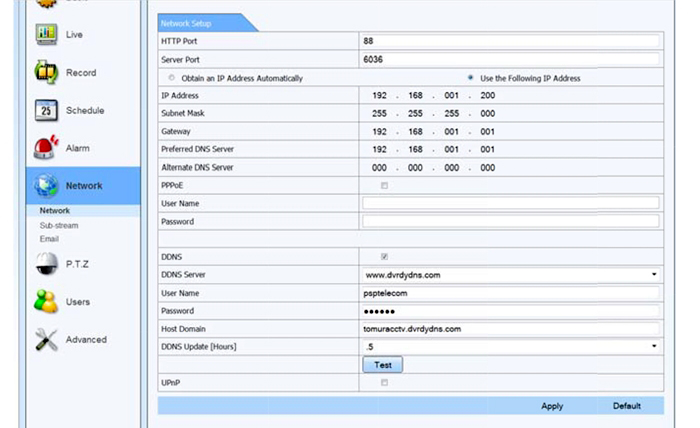The image size is (700, 428).
Task: Open the Schedule menu label
Action: 85,110
